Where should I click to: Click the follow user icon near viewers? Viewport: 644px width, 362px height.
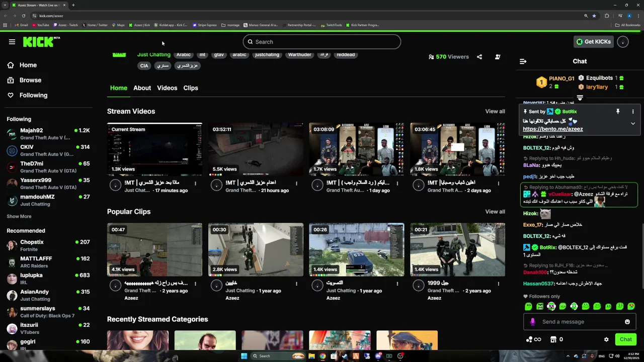(498, 57)
